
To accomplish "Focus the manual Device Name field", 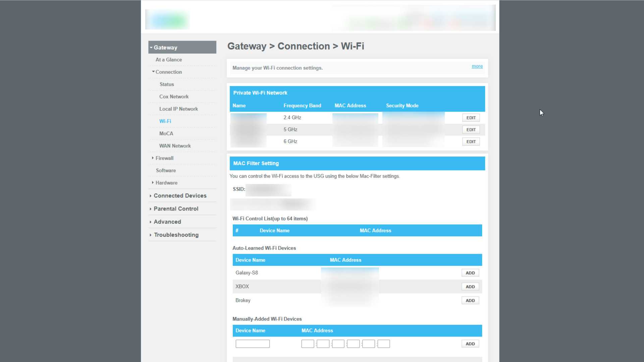I will [x=253, y=344].
